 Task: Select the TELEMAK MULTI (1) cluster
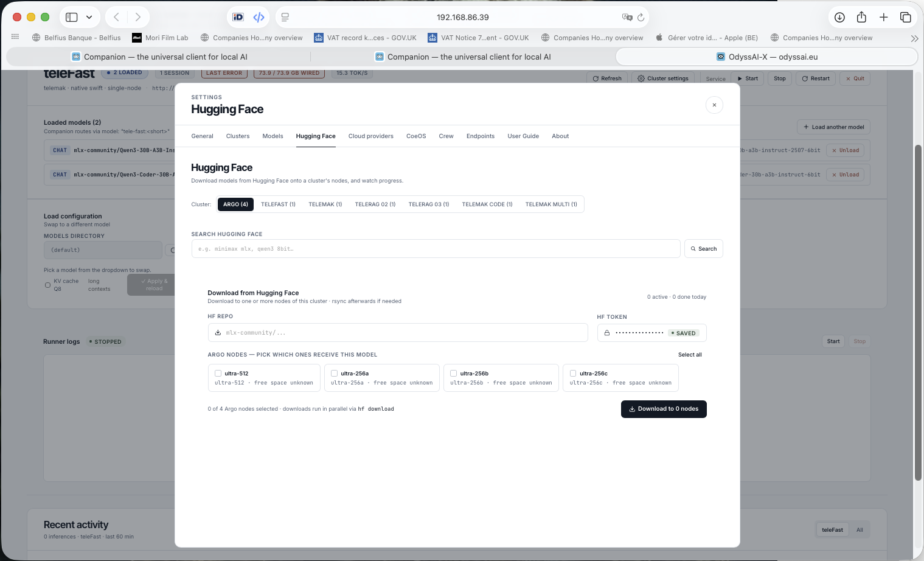[551, 204]
